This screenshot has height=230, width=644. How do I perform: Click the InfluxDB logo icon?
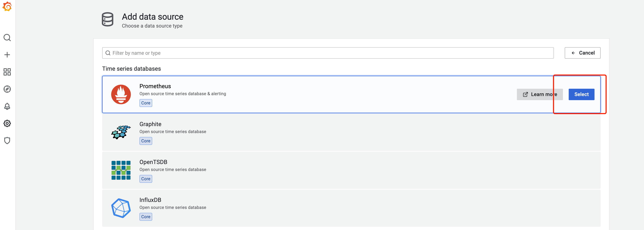[x=121, y=208]
